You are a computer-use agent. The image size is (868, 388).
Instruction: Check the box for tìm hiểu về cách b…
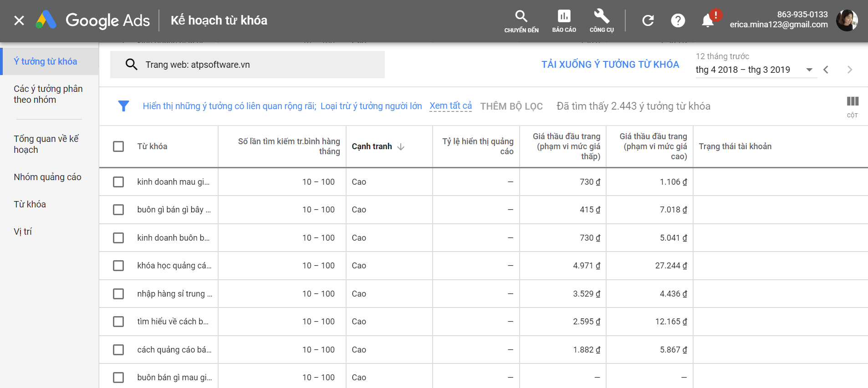(118, 322)
